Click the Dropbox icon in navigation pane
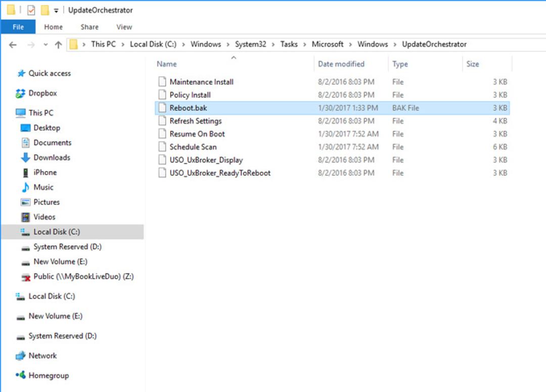 point(21,93)
